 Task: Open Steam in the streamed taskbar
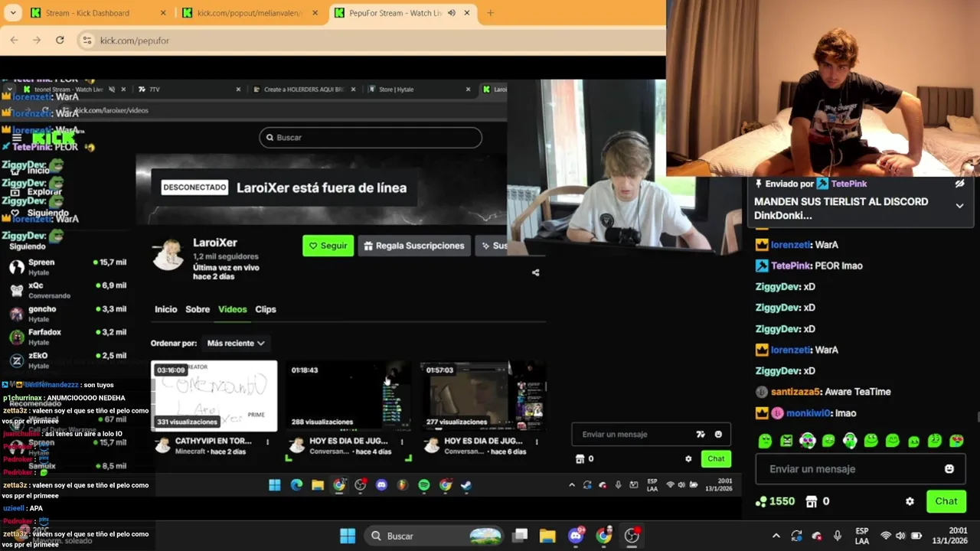(466, 485)
